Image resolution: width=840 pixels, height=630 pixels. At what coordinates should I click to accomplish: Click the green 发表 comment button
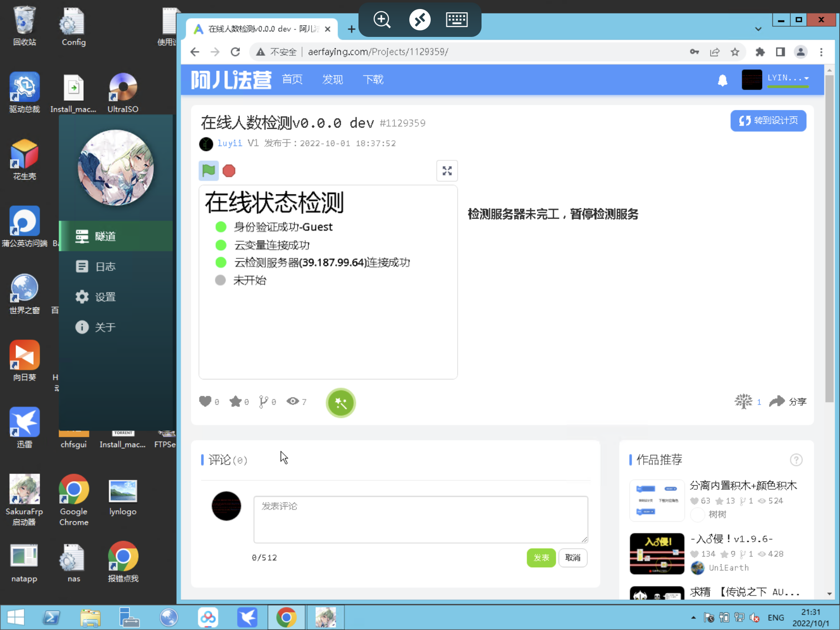541,558
